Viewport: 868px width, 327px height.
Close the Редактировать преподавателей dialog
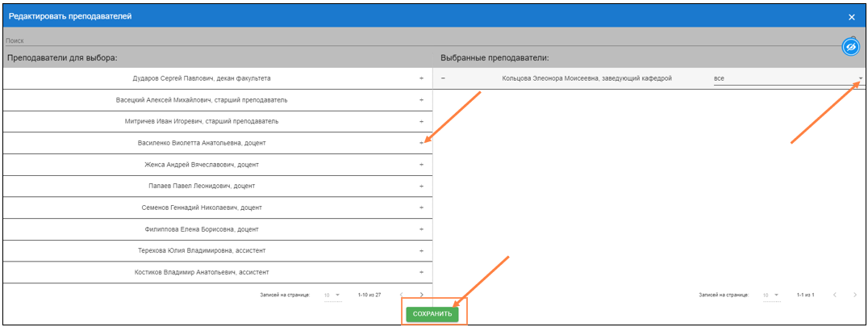point(851,16)
